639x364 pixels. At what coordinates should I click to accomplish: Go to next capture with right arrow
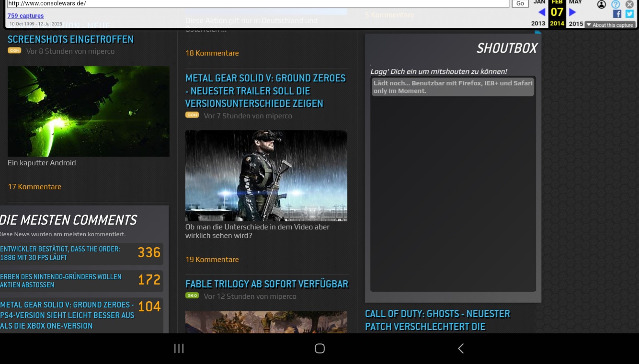(572, 12)
